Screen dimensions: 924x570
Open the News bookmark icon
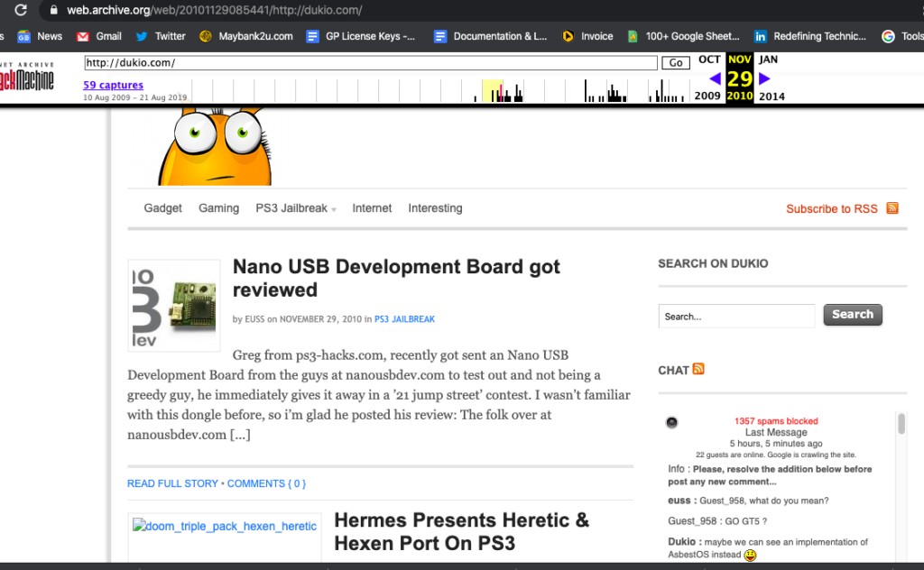pos(23,36)
